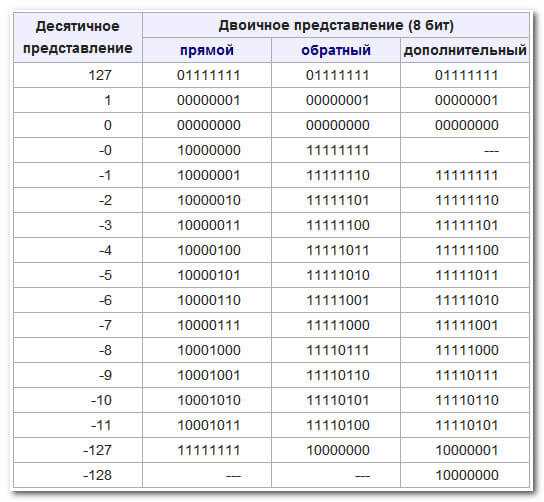
Task: Select the обратный code 00000001 for 1
Action: click(338, 100)
